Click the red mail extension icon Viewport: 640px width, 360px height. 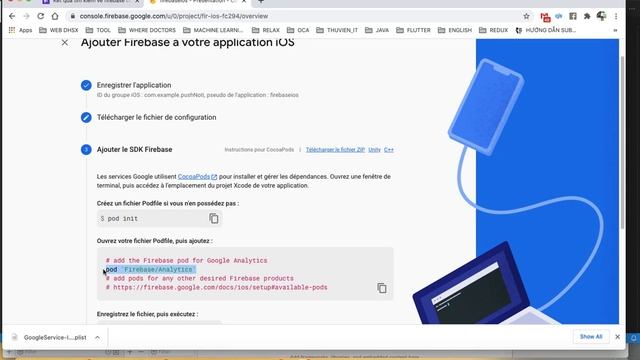point(545,17)
